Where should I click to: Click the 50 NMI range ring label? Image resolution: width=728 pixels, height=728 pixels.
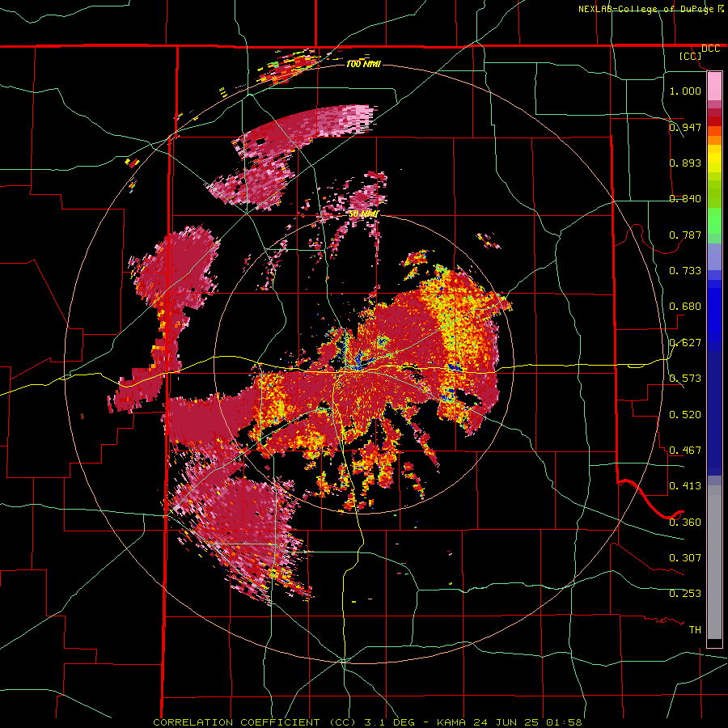pos(363,214)
